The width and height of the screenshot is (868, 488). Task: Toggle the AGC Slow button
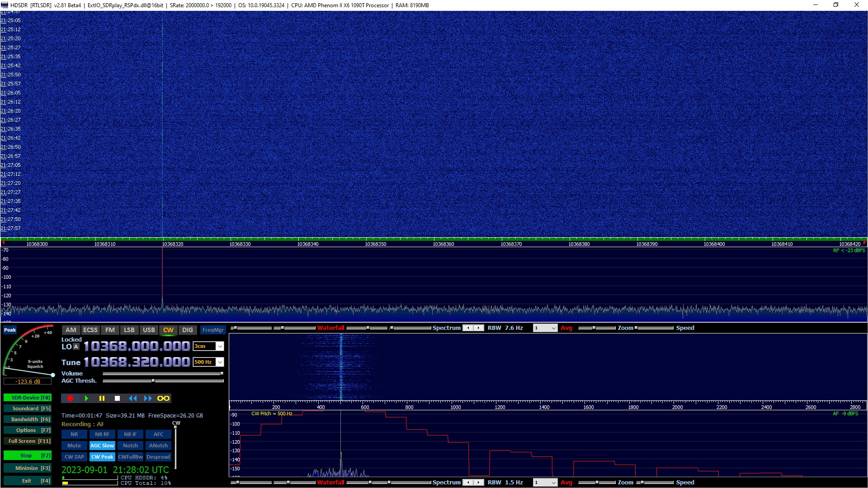pos(102,446)
